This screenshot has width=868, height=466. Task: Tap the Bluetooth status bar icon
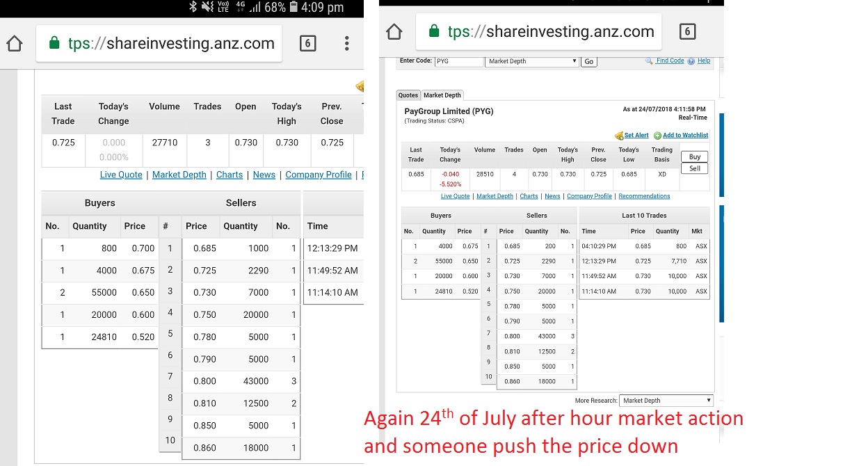(193, 7)
